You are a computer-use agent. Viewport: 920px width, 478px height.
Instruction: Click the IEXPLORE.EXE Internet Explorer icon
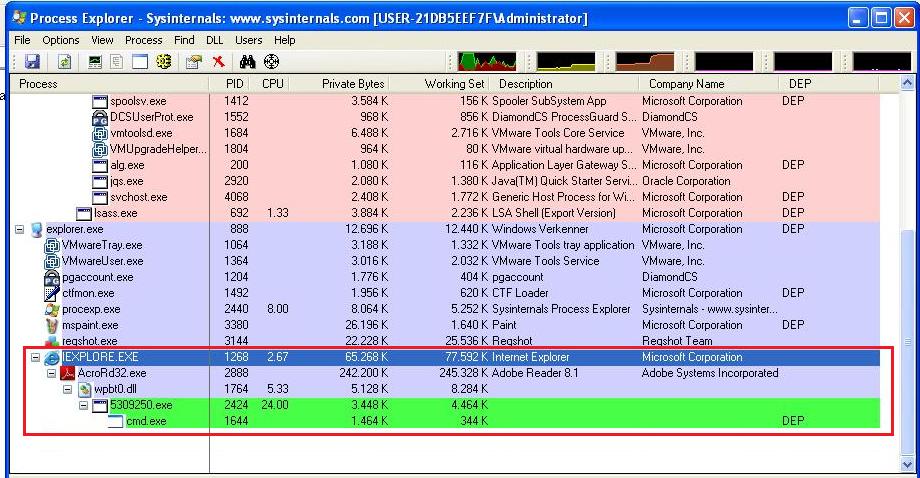(52, 357)
